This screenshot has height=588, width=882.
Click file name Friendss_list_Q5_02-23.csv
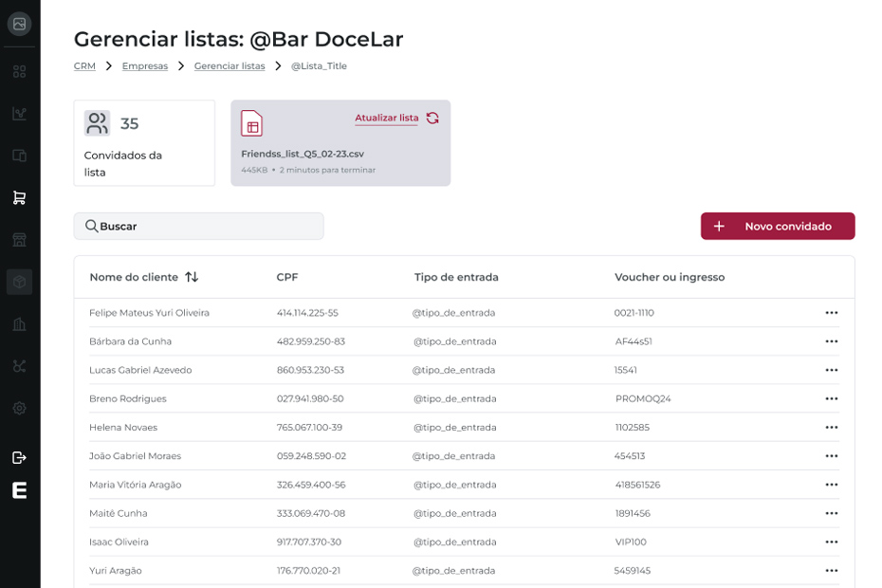pos(303,154)
